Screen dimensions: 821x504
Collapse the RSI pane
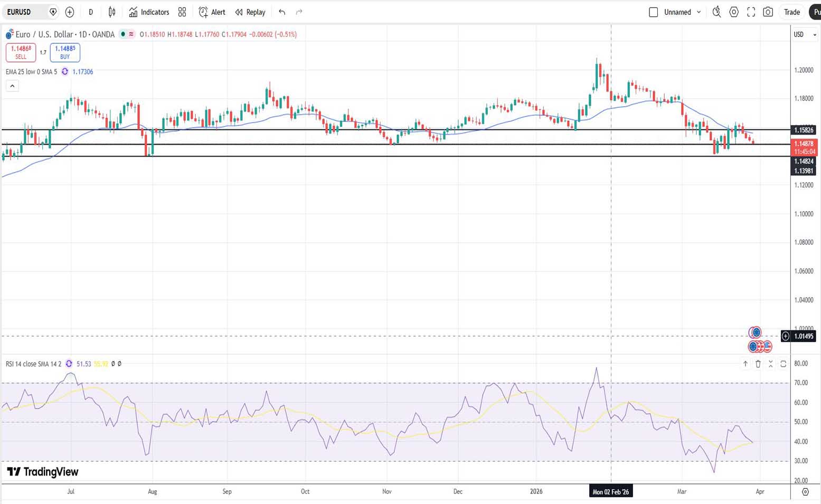[x=771, y=364]
